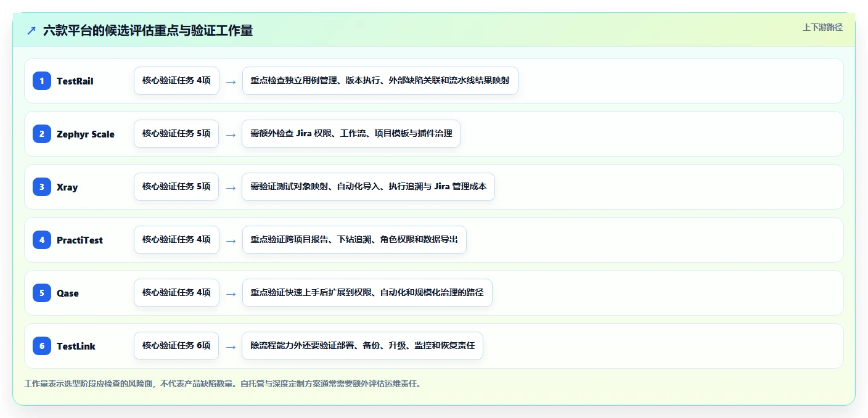Viewport: 868px width, 418px height.
Task: Click the arrow in the Qase row
Action: point(231,293)
